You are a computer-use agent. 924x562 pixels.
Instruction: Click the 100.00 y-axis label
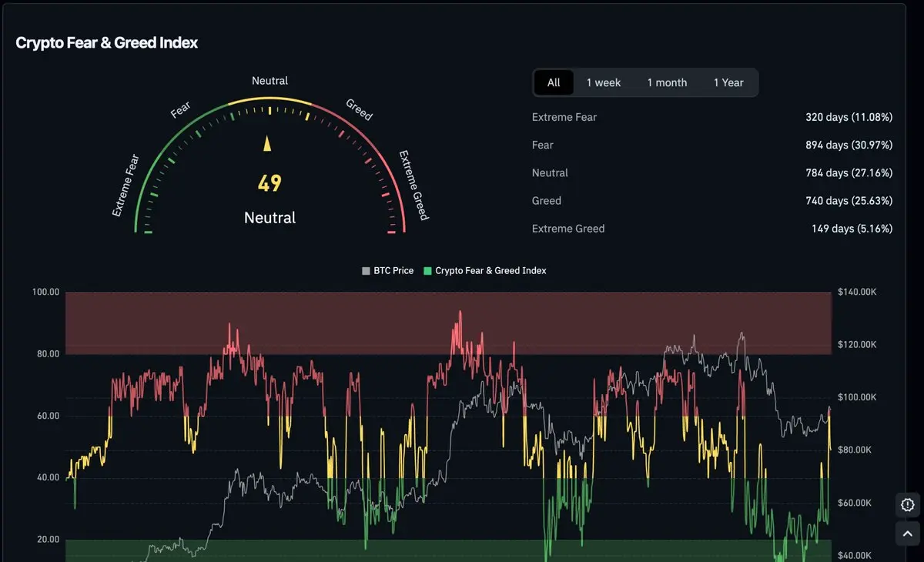[x=46, y=293]
